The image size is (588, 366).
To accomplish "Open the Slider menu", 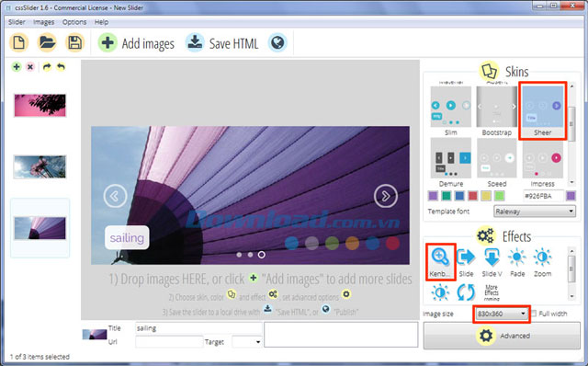I will [x=17, y=22].
